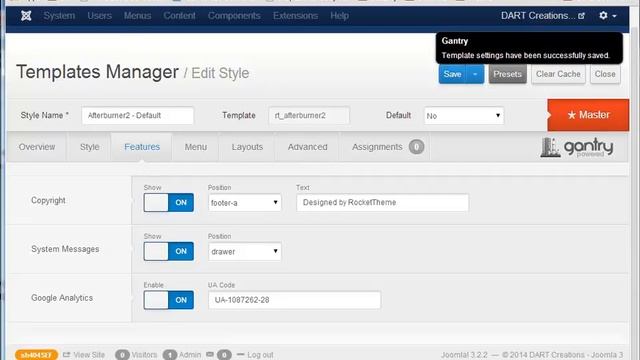Image resolution: width=640 pixels, height=360 pixels.
Task: Click the Template field rt_afterburner2
Action: coord(309,116)
